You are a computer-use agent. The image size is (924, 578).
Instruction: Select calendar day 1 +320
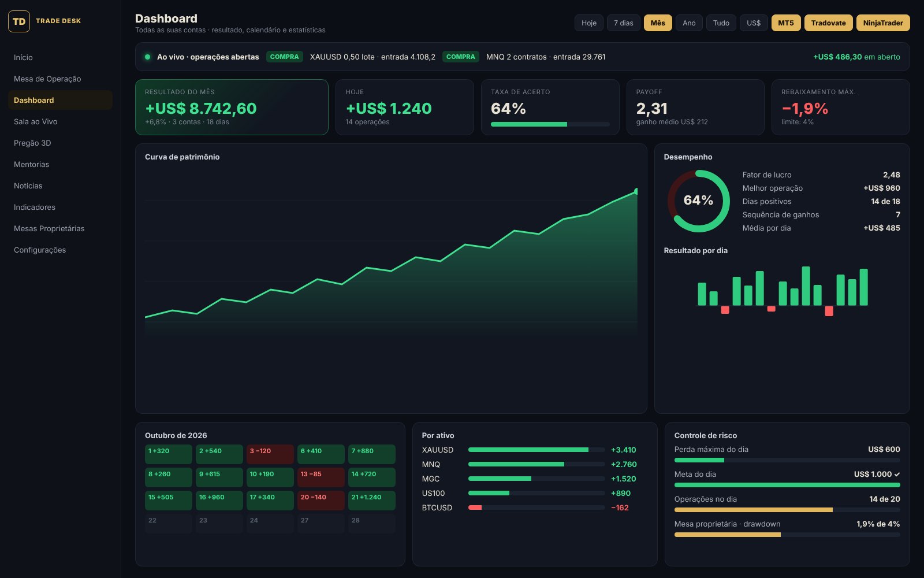point(169,454)
